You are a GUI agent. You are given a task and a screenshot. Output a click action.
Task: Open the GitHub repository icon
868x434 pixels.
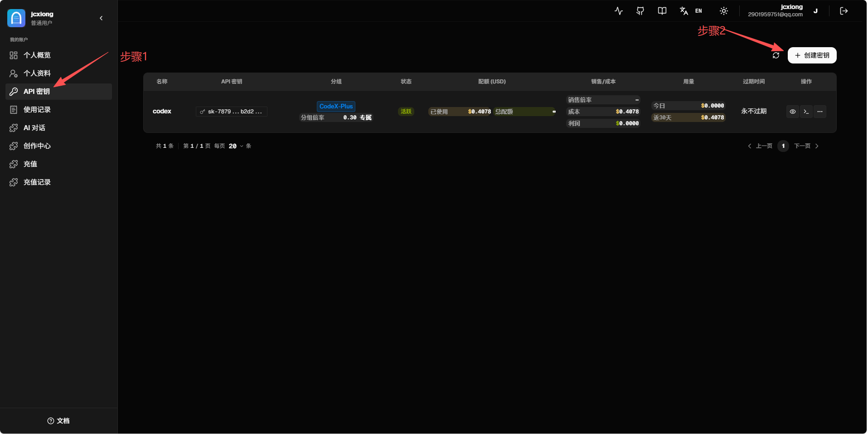click(x=640, y=11)
